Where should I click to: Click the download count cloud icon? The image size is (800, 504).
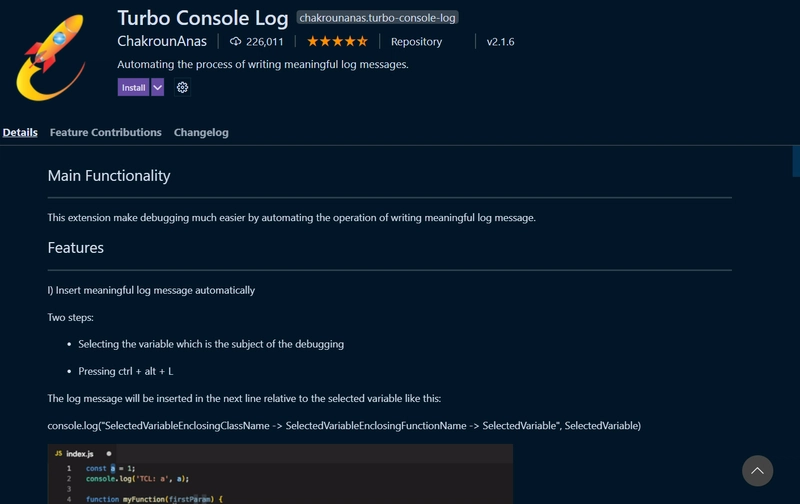click(235, 41)
